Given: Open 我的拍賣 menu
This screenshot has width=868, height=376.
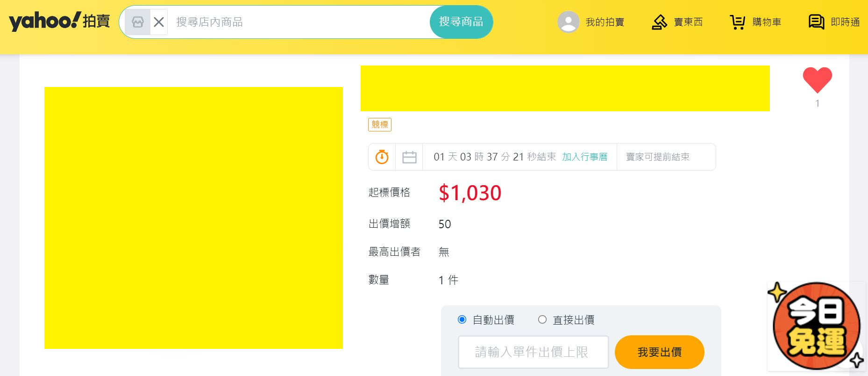Looking at the screenshot, I should click(x=605, y=22).
